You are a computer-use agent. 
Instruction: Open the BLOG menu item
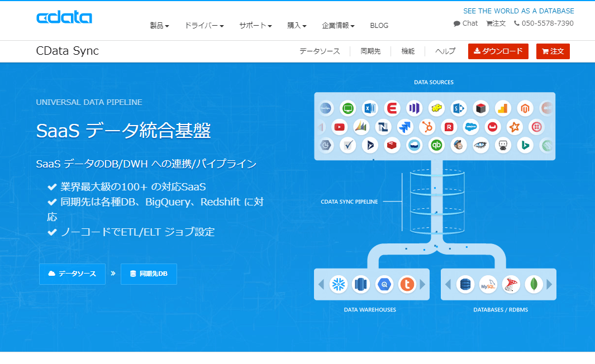(379, 26)
